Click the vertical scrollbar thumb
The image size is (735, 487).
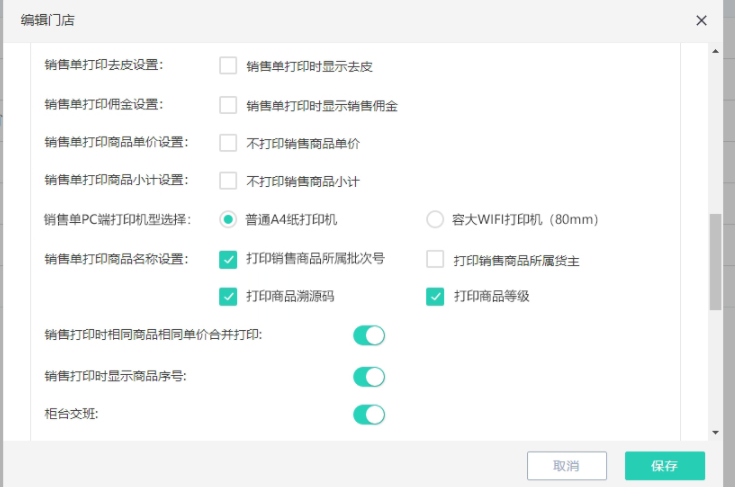pyautogui.click(x=715, y=262)
